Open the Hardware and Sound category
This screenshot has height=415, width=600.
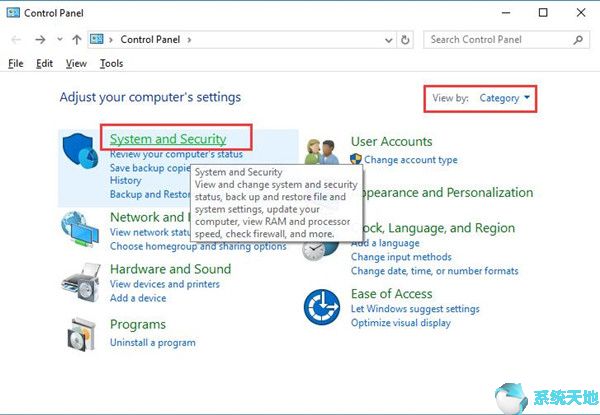170,269
